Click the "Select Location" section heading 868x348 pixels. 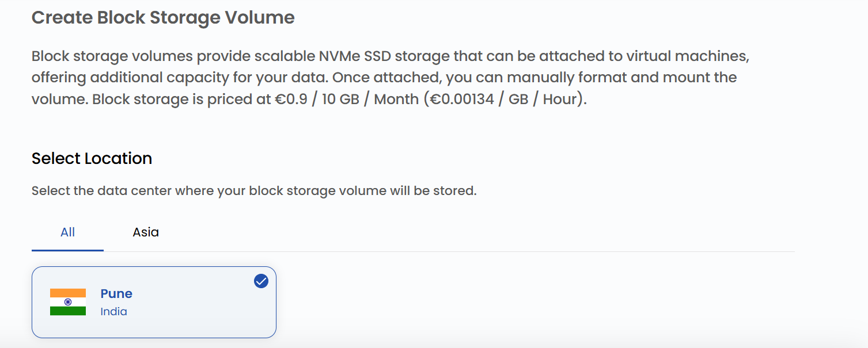(x=92, y=159)
